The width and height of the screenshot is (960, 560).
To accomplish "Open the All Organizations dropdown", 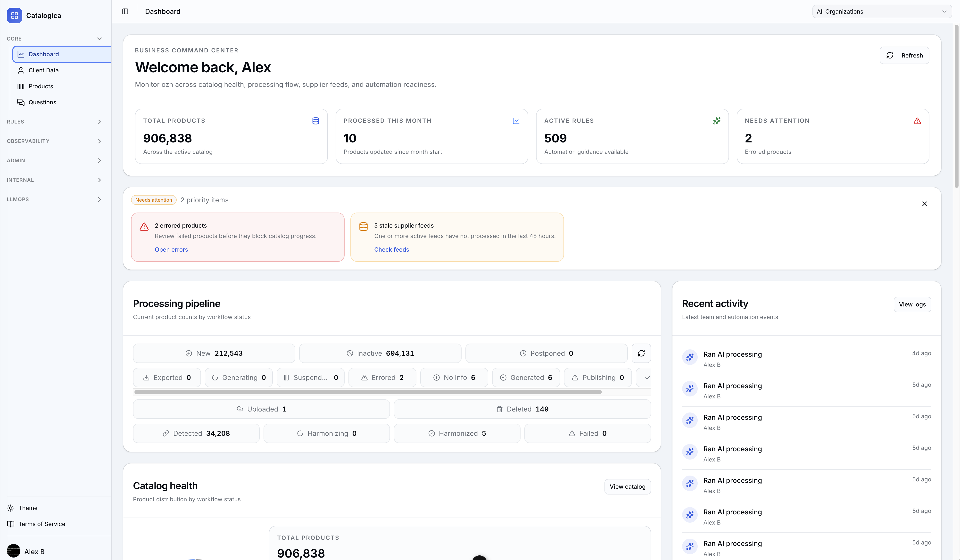I will click(x=882, y=11).
